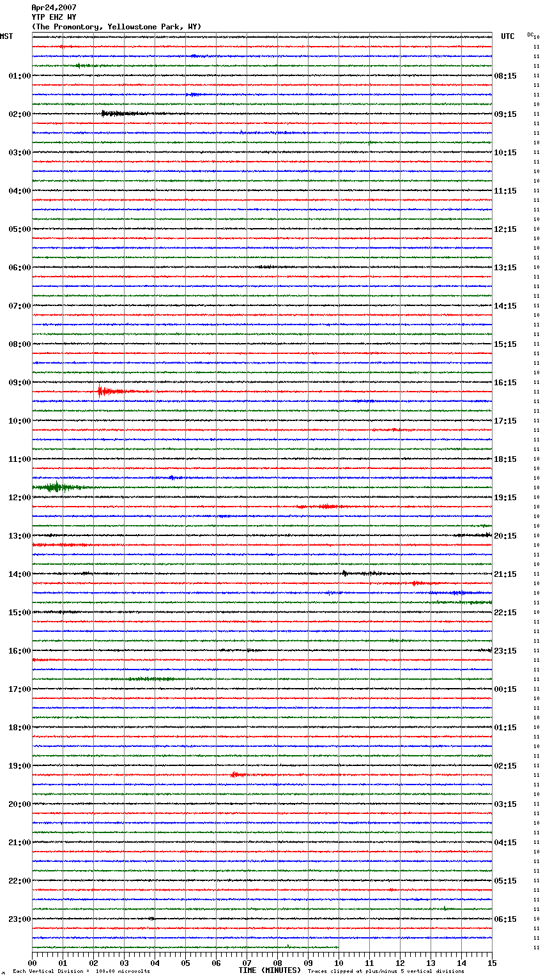Click the 12:15 UTC time label
The image size is (543, 980).
pyautogui.click(x=505, y=229)
